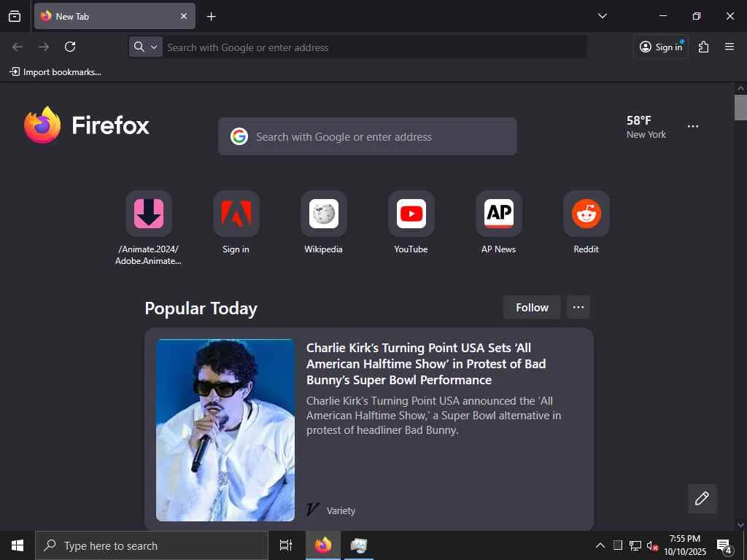Click the taskbar Type here to search box
This screenshot has height=560, width=747.
(x=152, y=545)
